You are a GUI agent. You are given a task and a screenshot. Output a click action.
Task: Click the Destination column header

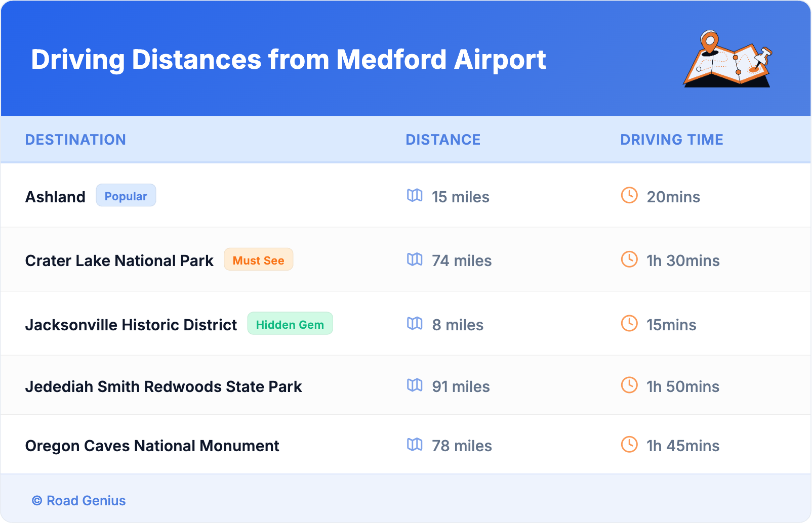75,140
